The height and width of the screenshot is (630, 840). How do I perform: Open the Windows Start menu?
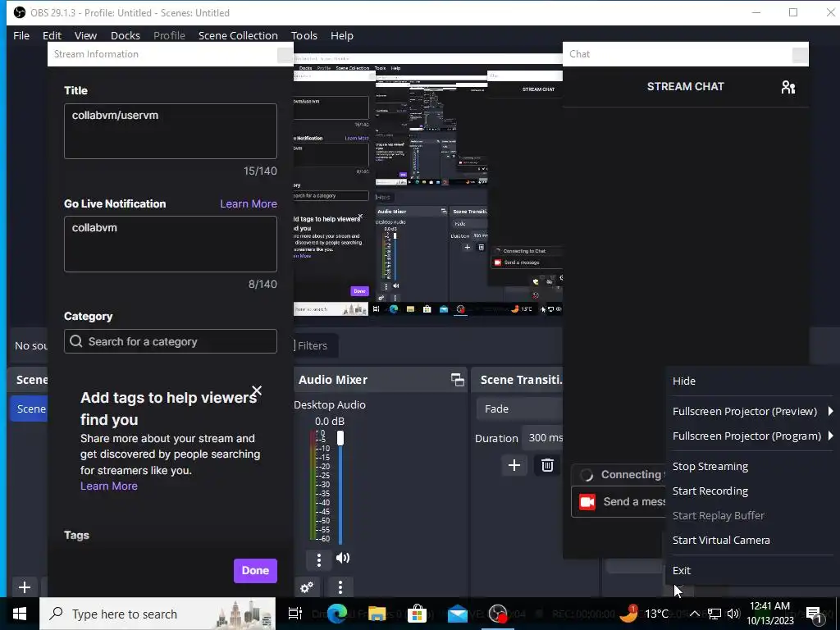20,614
